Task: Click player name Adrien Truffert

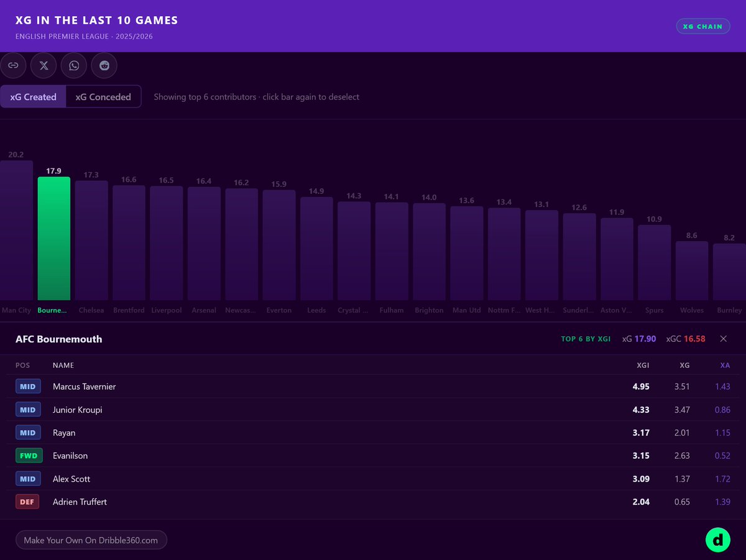Action: coord(80,502)
